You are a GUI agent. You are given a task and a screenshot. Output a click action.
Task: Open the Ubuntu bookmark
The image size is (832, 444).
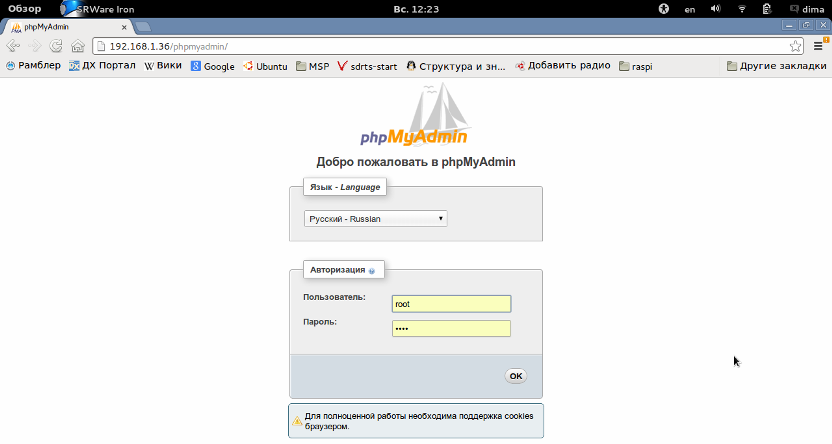coord(265,66)
